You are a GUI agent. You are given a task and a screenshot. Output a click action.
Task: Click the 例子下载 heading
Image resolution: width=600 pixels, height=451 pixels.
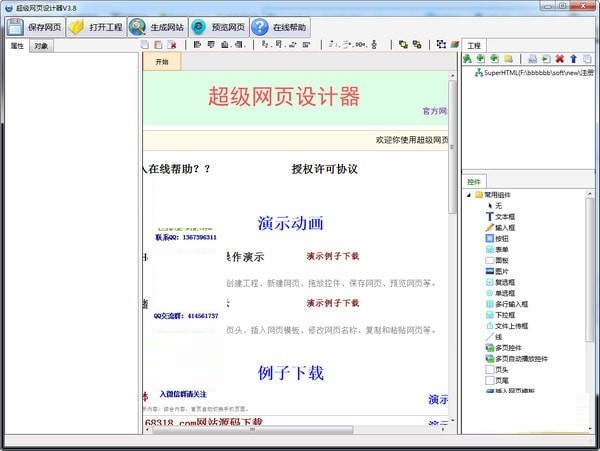tap(290, 373)
